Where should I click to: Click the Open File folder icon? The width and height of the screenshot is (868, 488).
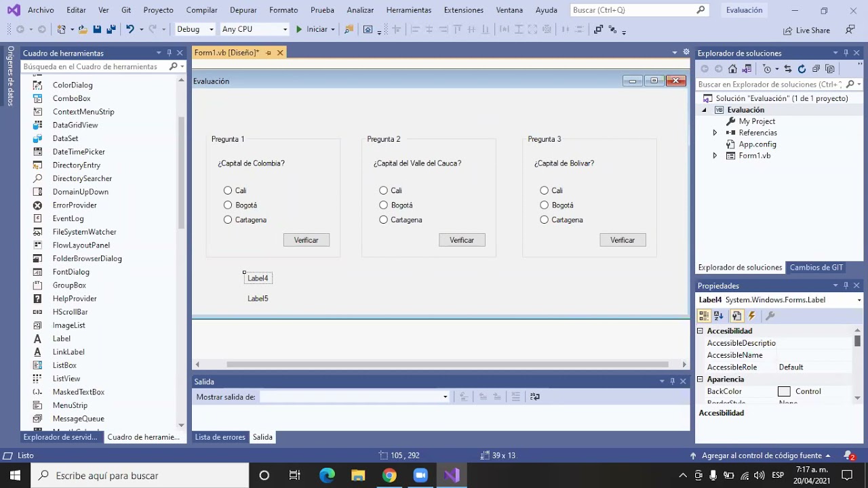point(83,29)
